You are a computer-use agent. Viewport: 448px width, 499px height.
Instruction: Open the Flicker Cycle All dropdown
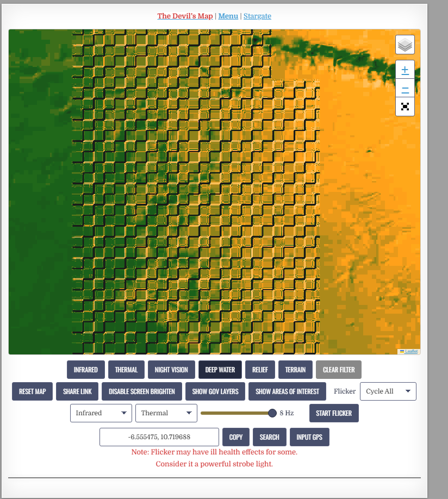388,391
